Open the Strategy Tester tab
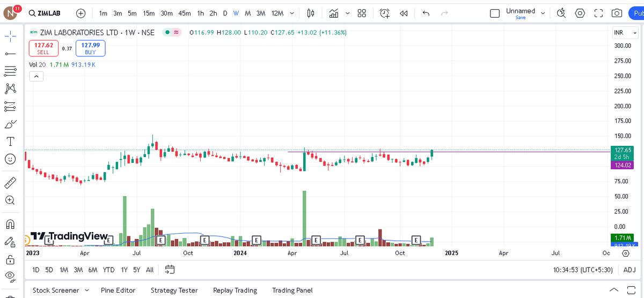This screenshot has height=298, width=644. tap(174, 290)
